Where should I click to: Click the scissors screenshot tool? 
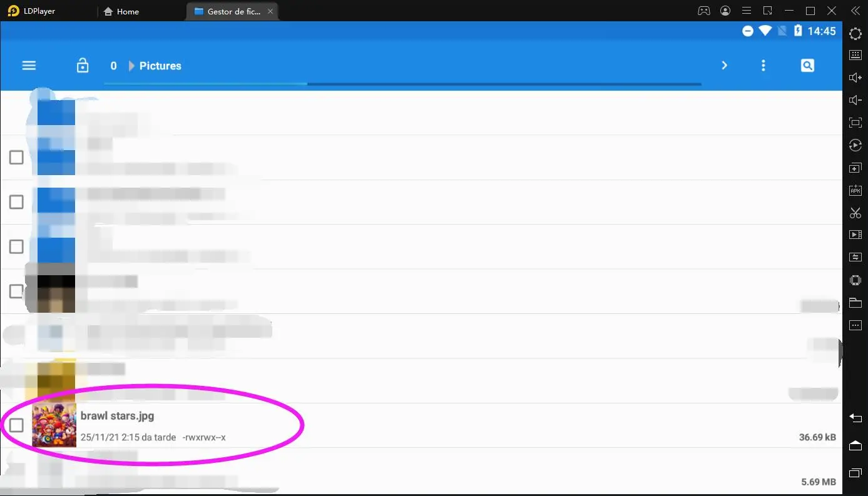pos(855,213)
